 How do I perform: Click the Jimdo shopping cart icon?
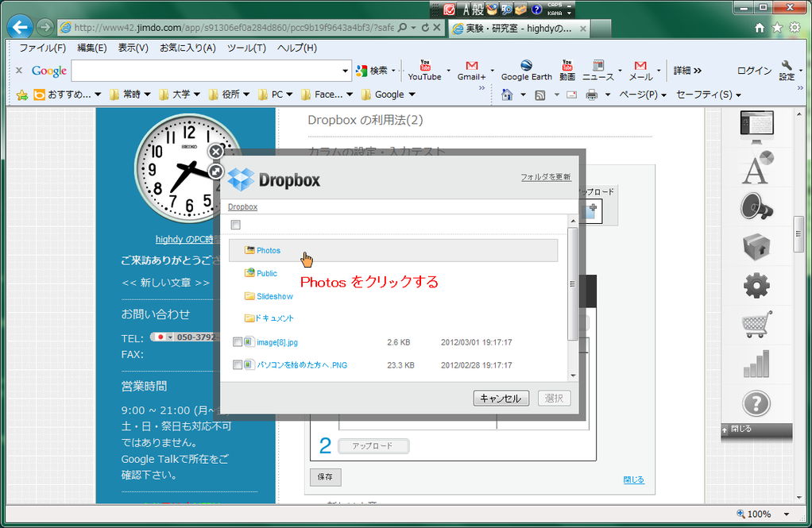pyautogui.click(x=756, y=324)
